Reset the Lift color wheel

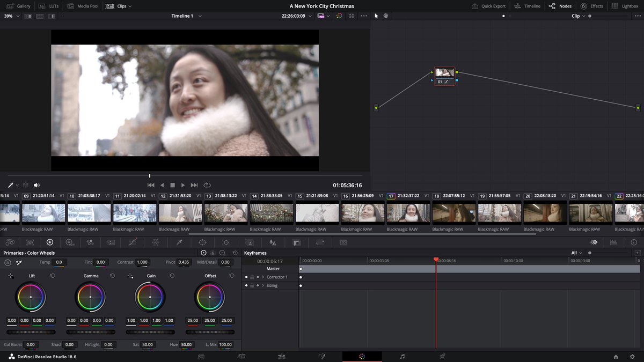pyautogui.click(x=53, y=276)
